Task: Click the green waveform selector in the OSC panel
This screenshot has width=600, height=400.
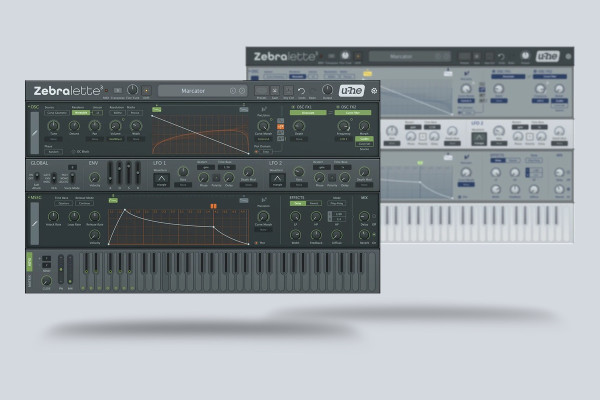Action: tap(81, 113)
